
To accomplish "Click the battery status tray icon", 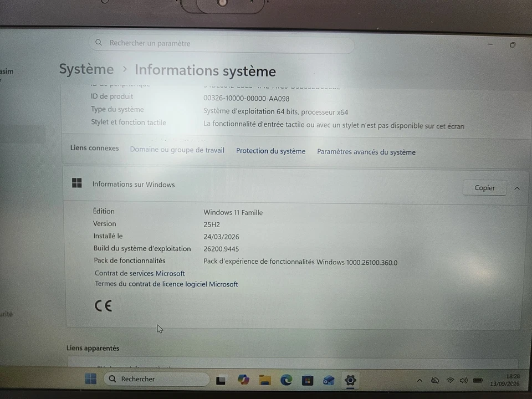I will (478, 380).
